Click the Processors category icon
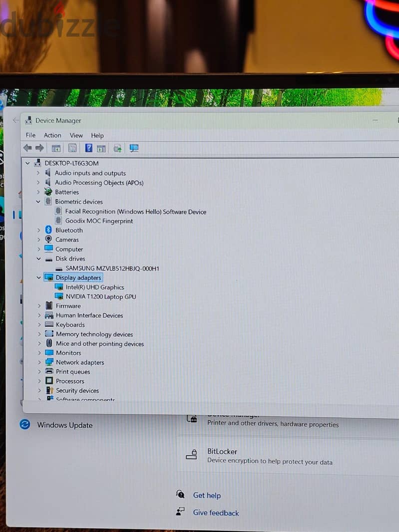399x532 pixels. tap(49, 381)
